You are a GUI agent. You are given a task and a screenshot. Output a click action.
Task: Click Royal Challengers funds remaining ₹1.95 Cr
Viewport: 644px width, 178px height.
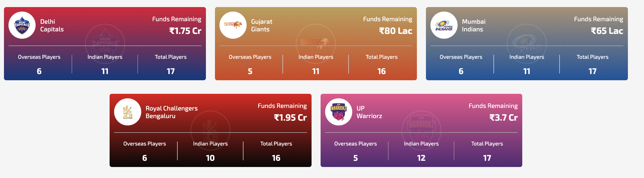pos(290,118)
